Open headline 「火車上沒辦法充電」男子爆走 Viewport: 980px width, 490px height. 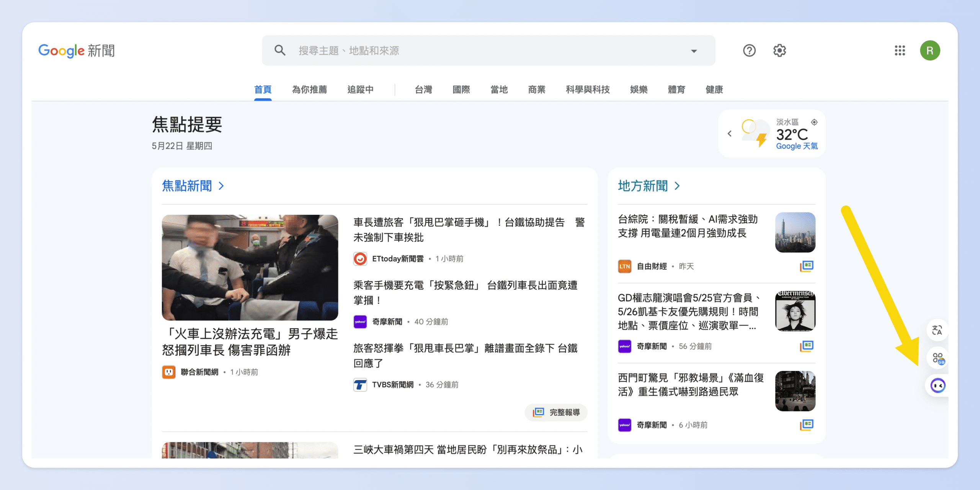[250, 342]
